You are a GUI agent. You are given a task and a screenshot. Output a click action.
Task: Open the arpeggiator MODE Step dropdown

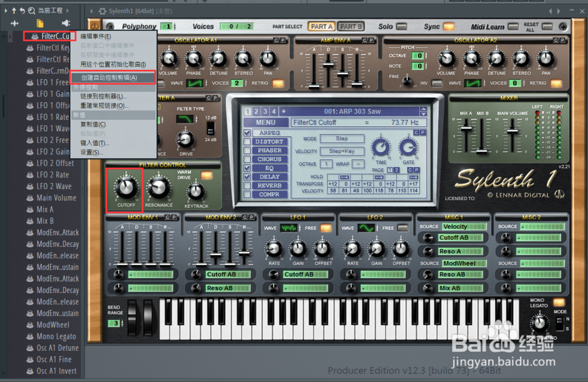(x=342, y=139)
